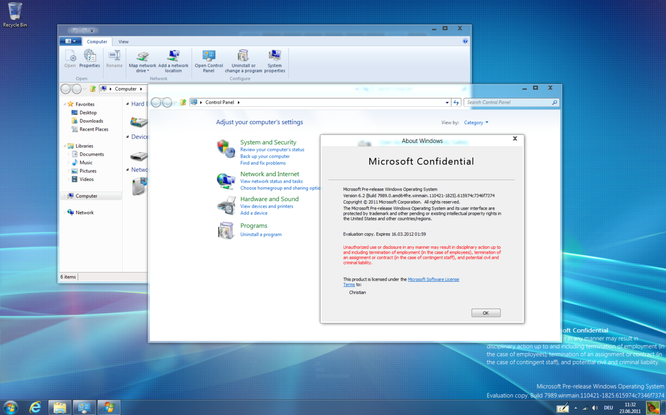
Task: Click the System and Security category icon
Action: [x=226, y=148]
